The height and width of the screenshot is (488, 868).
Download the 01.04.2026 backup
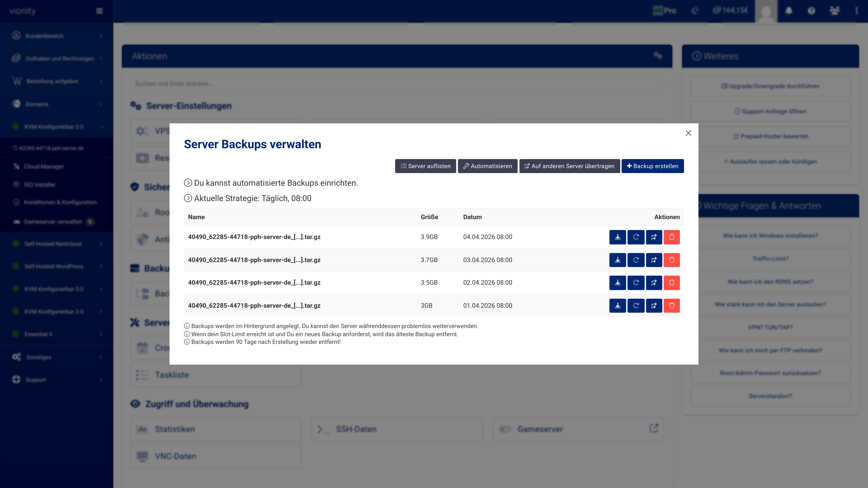click(618, 306)
